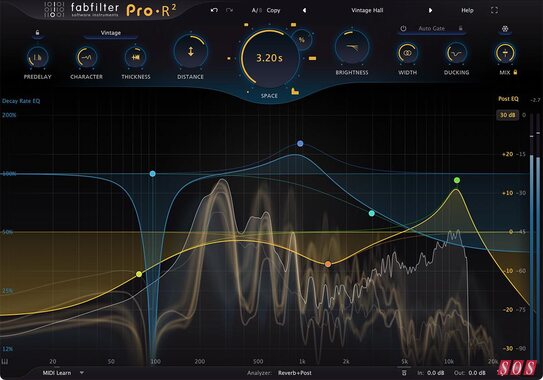
Task: Click the FabFilter logo icon
Action: (x=54, y=10)
